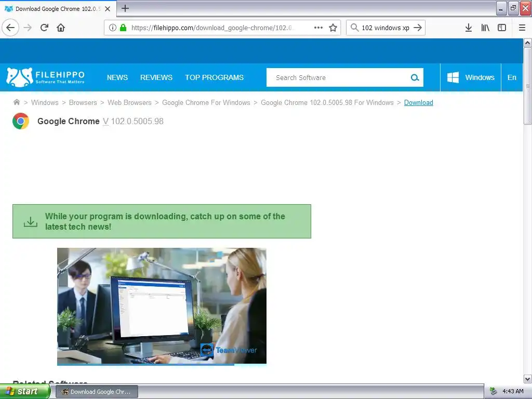Open the Windows Start button
This screenshot has width=532, height=399.
pos(25,392)
